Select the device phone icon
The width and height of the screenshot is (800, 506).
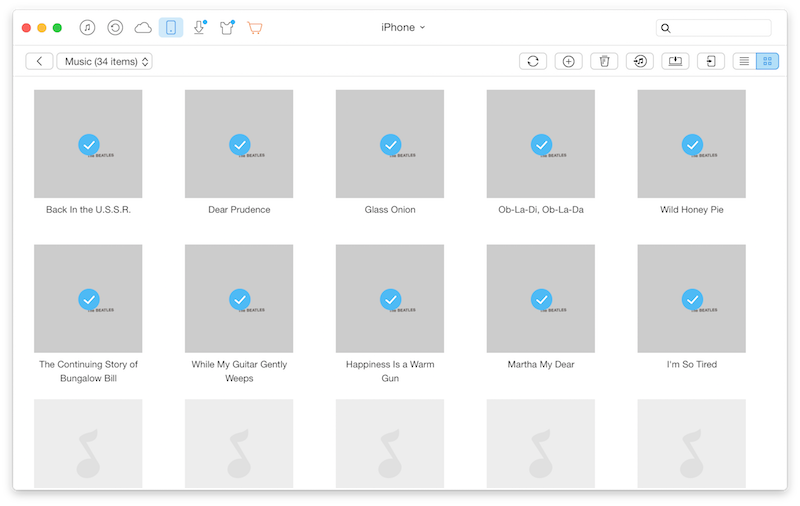171,28
